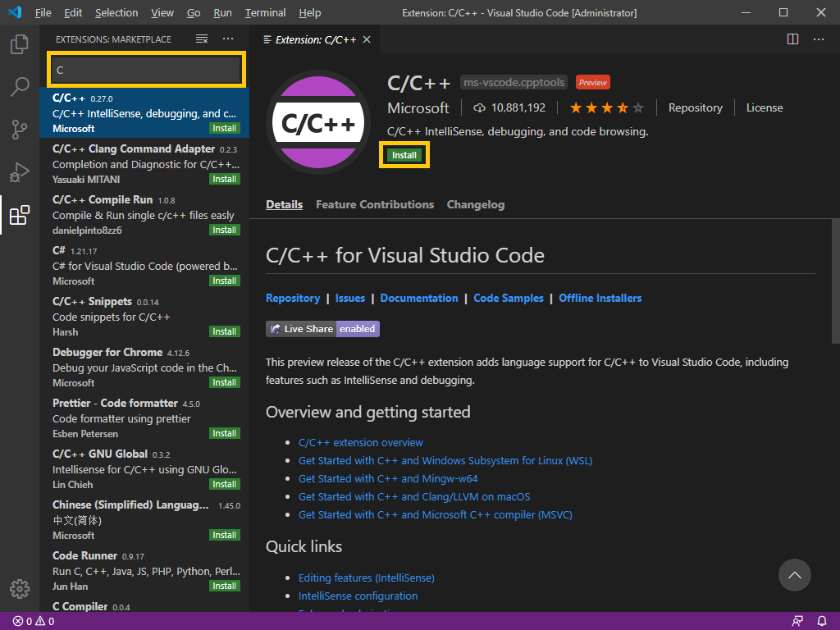The width and height of the screenshot is (840, 630).
Task: Open the View menu
Action: (x=162, y=12)
